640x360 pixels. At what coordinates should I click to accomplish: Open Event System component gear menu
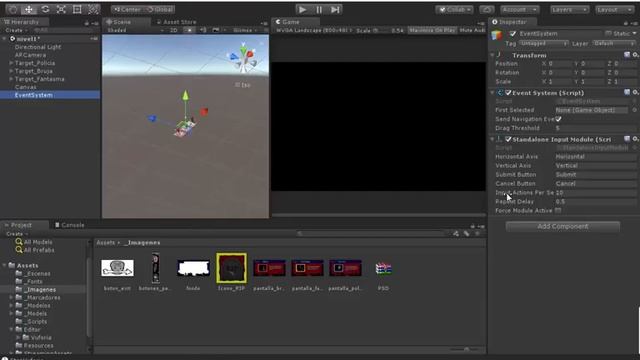635,93
